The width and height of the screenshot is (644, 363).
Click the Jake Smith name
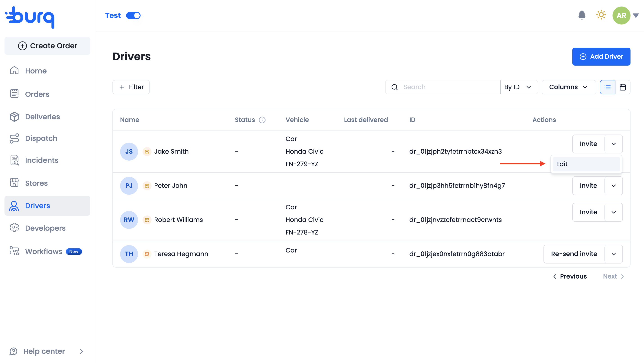click(172, 151)
